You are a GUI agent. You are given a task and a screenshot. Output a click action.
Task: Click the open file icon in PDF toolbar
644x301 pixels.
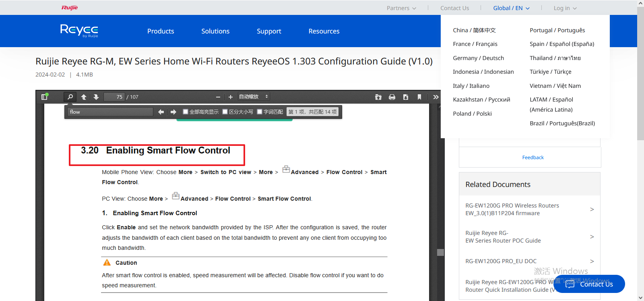tap(378, 97)
